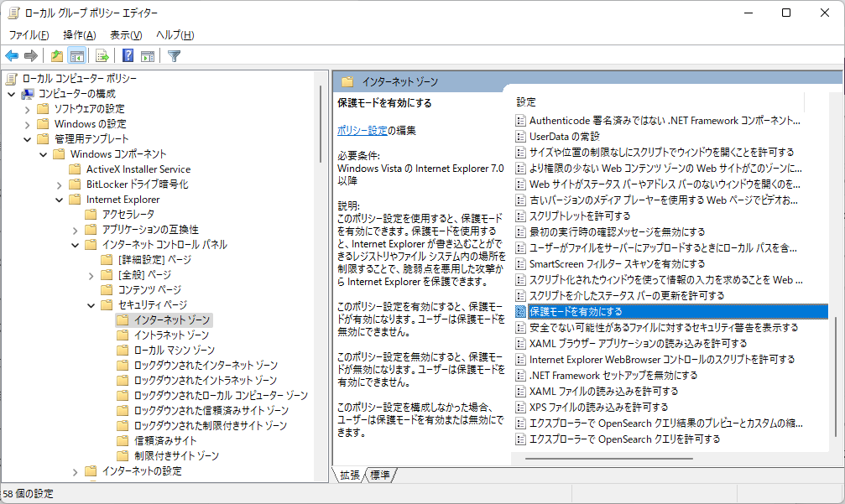Open the ヘルプ(H) menu
The image size is (845, 504).
click(x=175, y=35)
